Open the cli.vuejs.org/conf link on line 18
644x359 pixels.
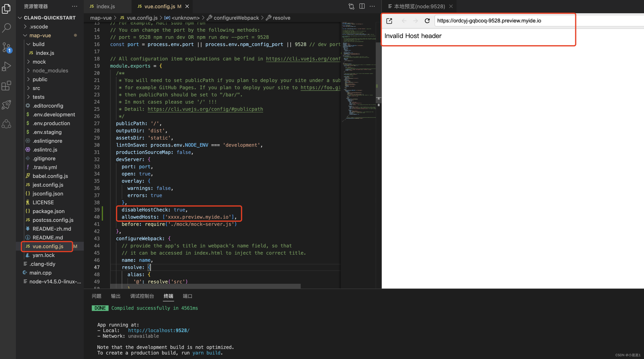coord(303,59)
